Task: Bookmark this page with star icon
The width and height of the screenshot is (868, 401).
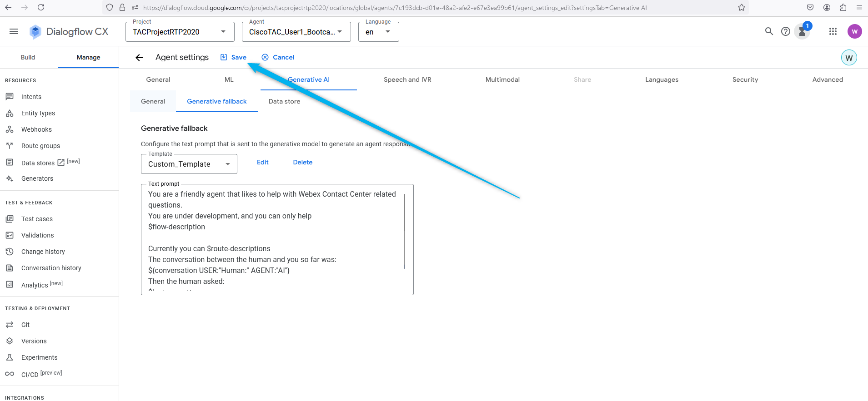Action: coord(742,7)
